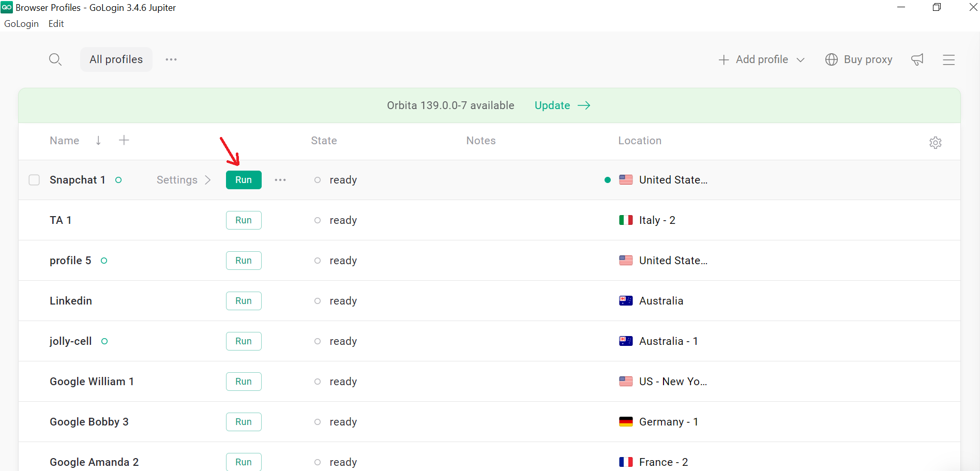Select the jolly-cell profile name
This screenshot has width=980, height=471.
(70, 341)
